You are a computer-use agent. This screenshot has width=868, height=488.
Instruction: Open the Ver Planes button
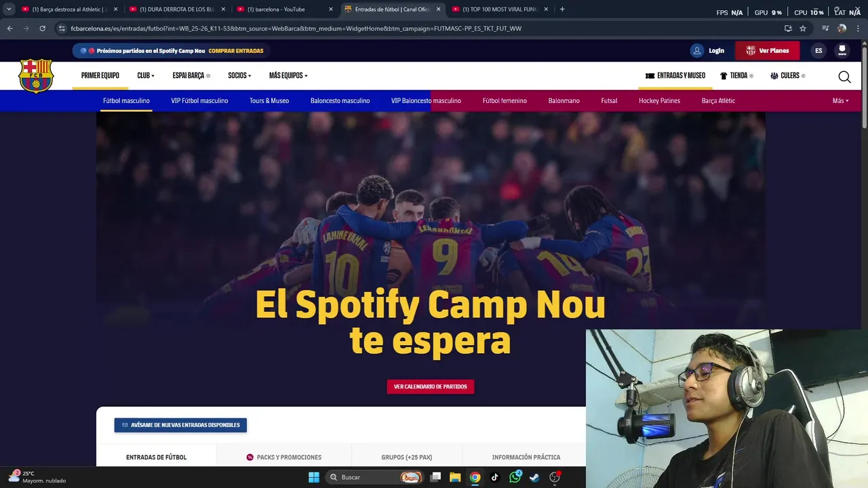768,51
